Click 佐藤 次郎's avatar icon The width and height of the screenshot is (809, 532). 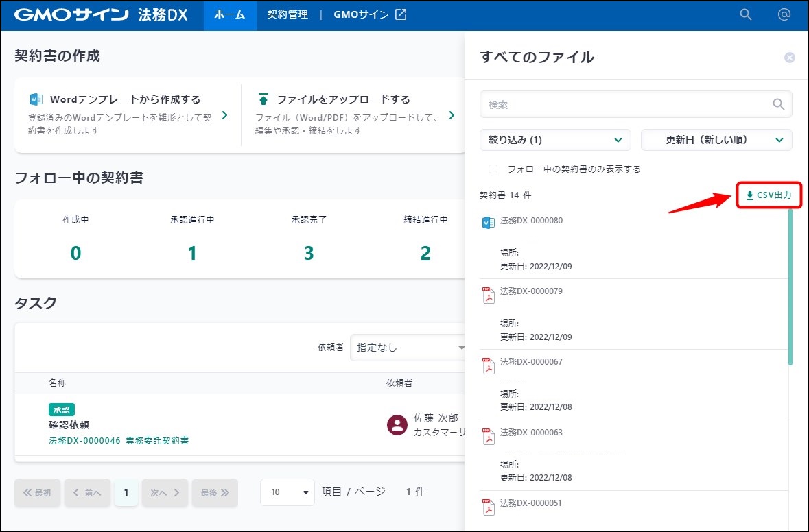pyautogui.click(x=397, y=425)
